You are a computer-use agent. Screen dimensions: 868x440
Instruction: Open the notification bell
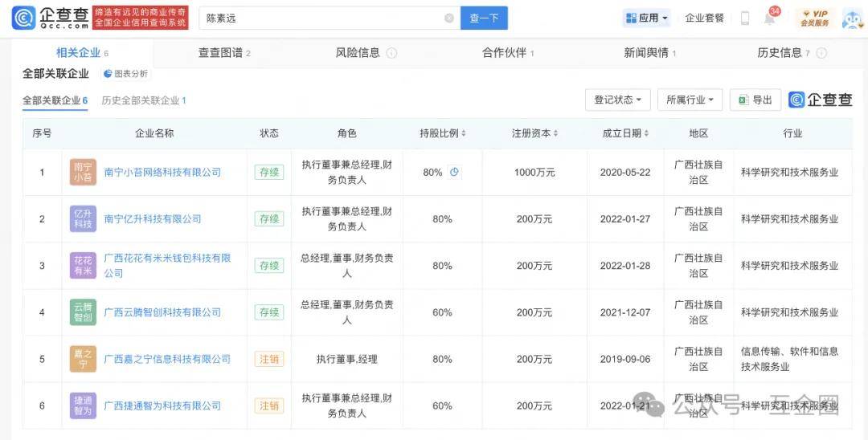tap(769, 18)
